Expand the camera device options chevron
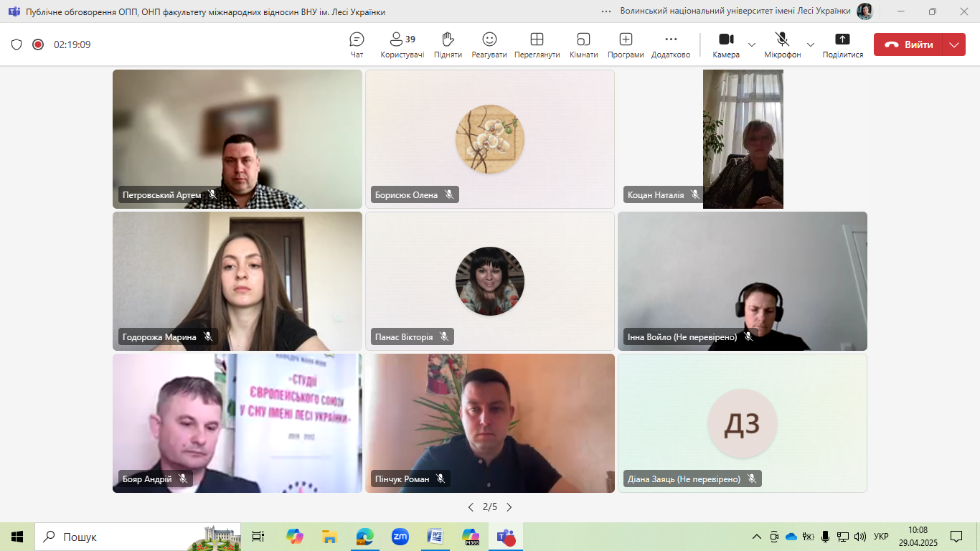Viewport: 980px width, 551px height. (x=751, y=44)
